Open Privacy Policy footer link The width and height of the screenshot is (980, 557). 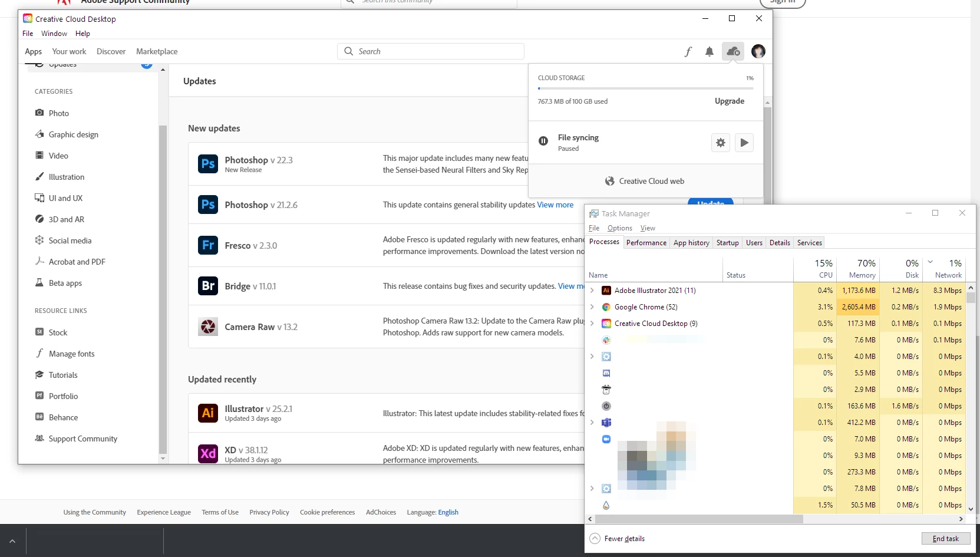click(269, 512)
